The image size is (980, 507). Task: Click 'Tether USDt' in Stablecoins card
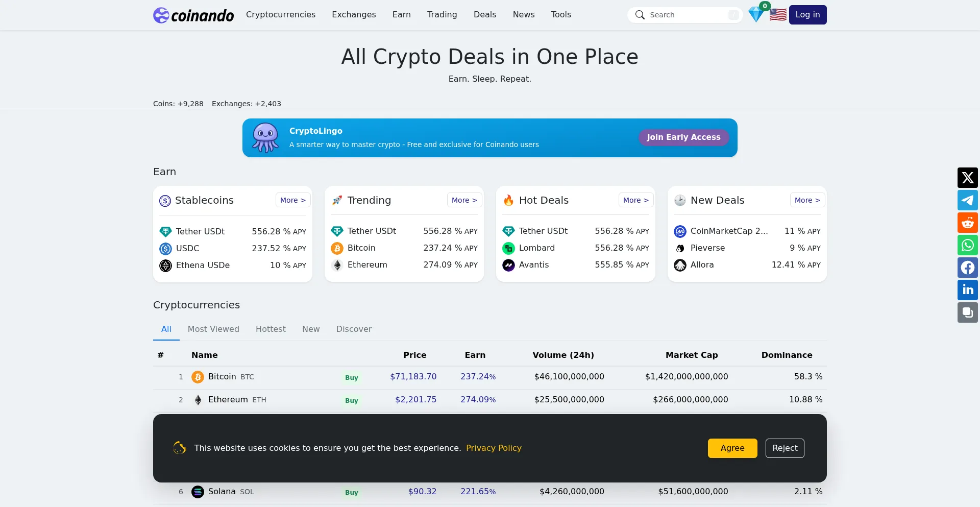click(200, 232)
